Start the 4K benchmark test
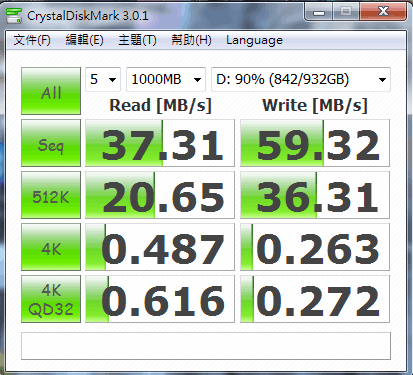413x375 pixels. 51,247
